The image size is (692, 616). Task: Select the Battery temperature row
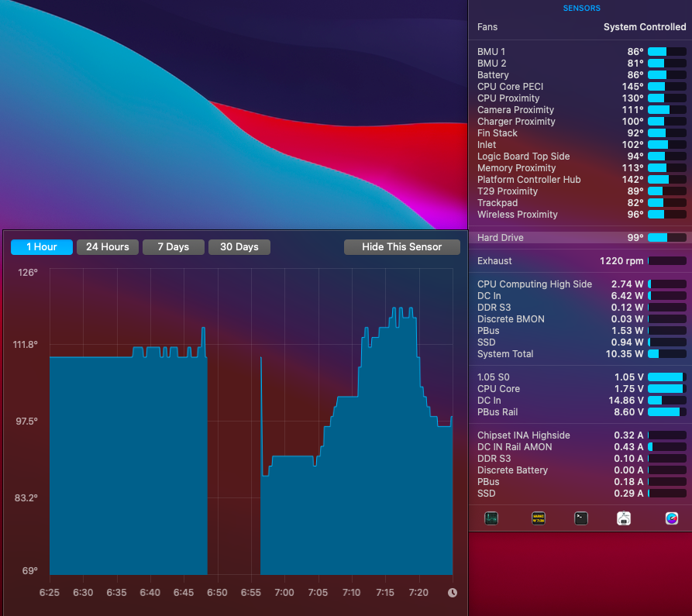click(x=581, y=75)
